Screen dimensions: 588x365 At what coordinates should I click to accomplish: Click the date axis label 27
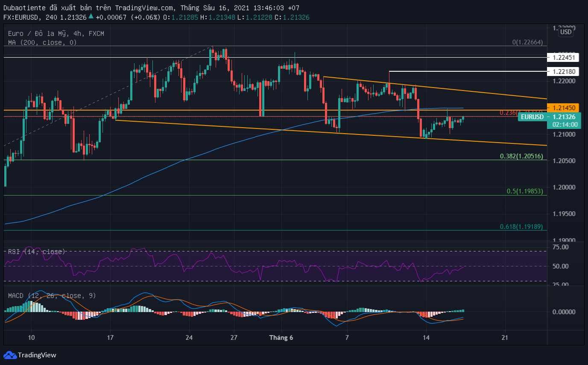coord(234,338)
